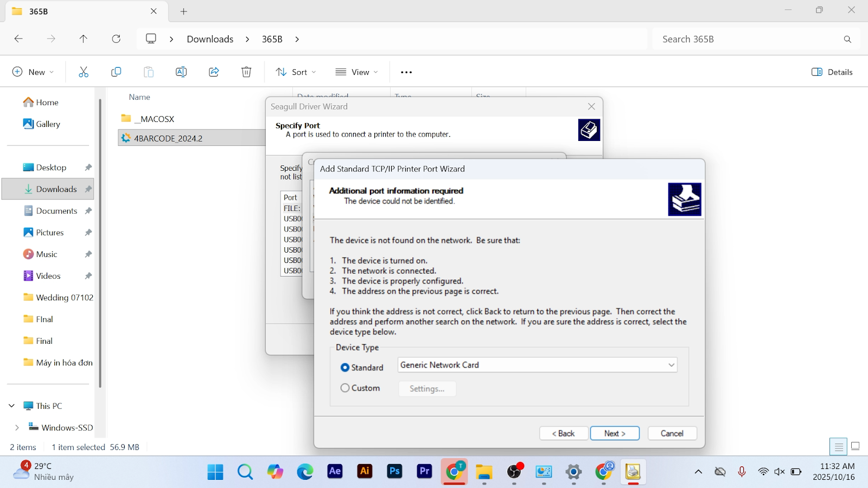Open the Downloads folder in sidebar
The height and width of the screenshot is (488, 868).
(56, 189)
